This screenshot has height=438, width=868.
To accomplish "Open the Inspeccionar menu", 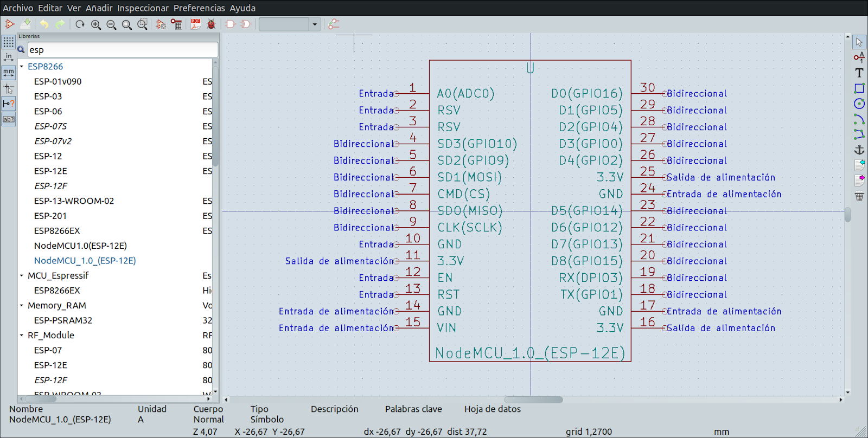I will click(x=143, y=8).
